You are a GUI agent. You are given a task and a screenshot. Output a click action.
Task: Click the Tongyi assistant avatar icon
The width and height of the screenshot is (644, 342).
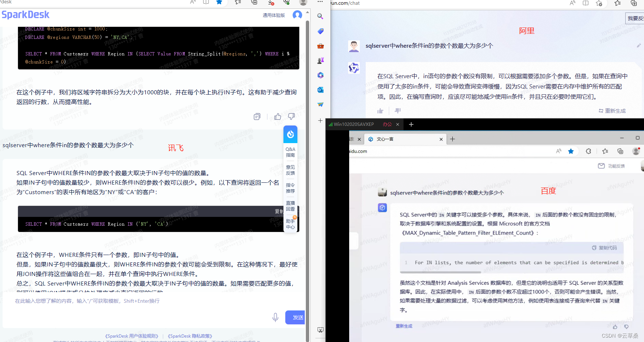click(354, 68)
